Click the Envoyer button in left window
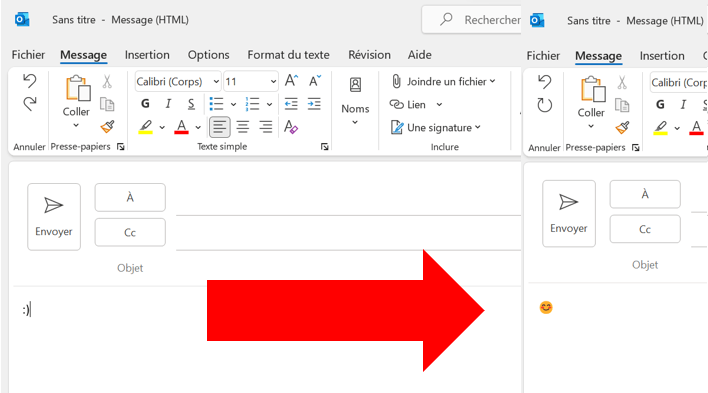708x393 pixels. [54, 217]
